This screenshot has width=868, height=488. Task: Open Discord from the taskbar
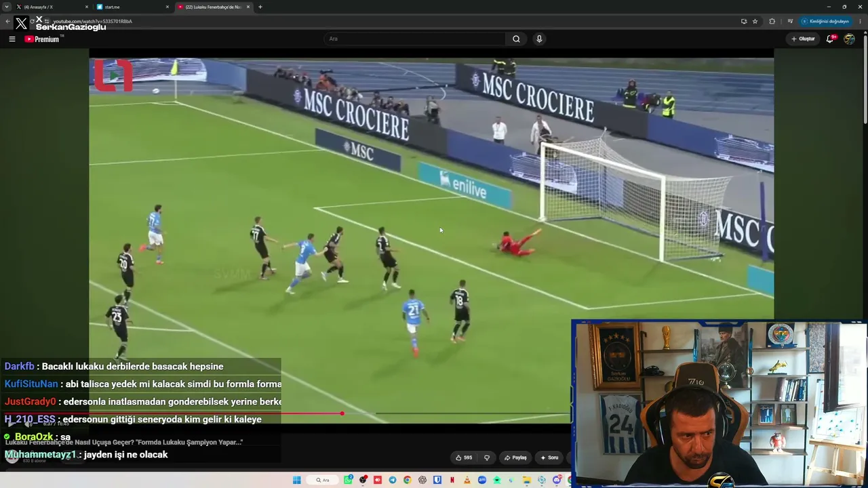point(557,480)
